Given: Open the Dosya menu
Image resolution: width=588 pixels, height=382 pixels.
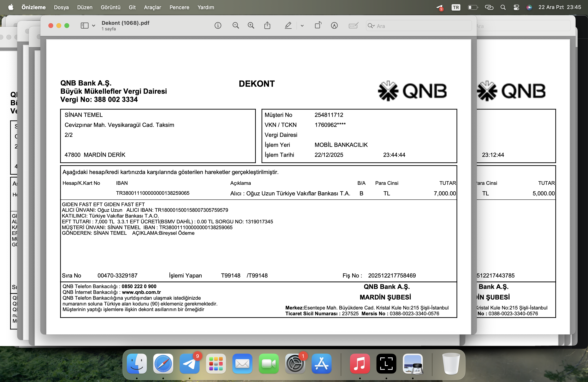Looking at the screenshot, I should coord(61,7).
